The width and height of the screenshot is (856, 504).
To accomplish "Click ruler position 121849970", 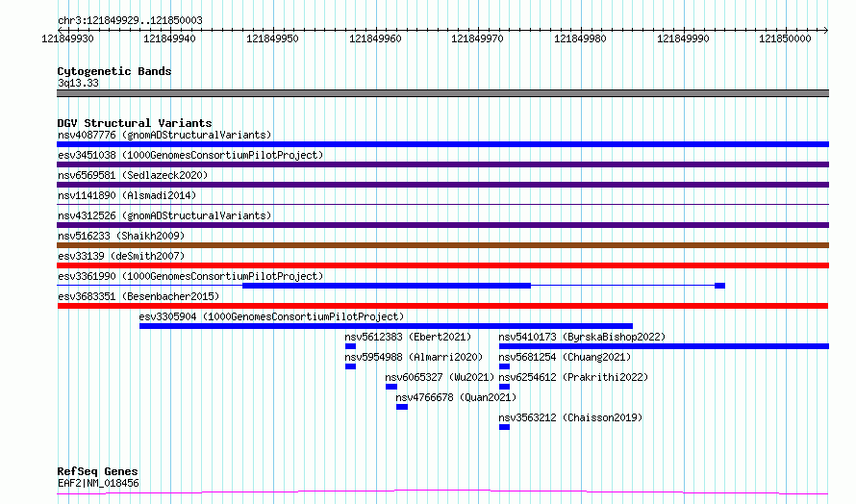I will 478,38.
